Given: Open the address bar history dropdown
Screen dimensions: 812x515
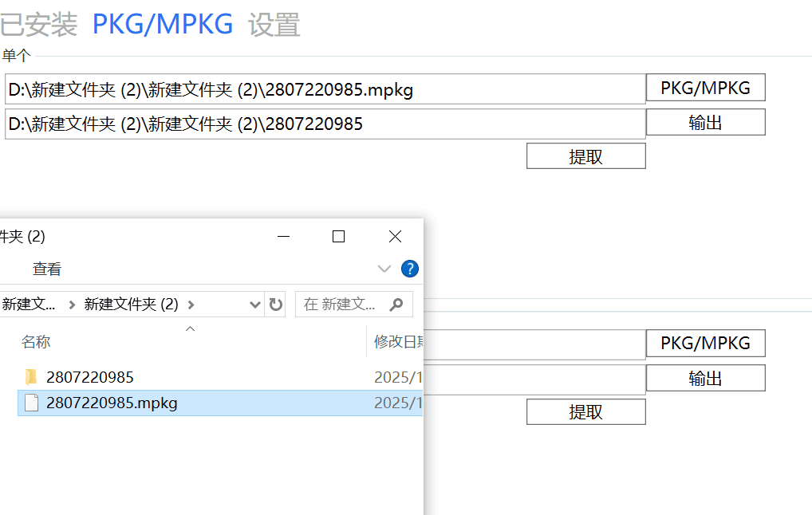Looking at the screenshot, I should (255, 305).
